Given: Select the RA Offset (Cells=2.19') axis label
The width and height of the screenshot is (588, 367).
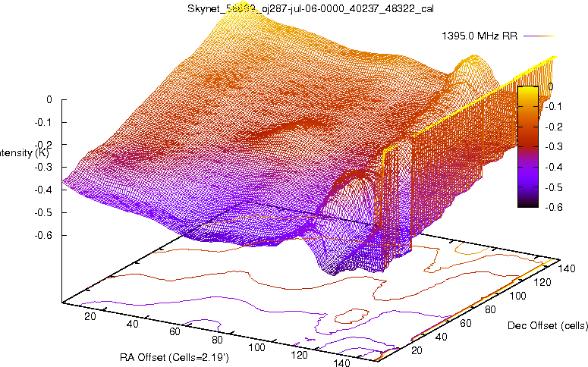Looking at the screenshot, I should (x=175, y=357).
